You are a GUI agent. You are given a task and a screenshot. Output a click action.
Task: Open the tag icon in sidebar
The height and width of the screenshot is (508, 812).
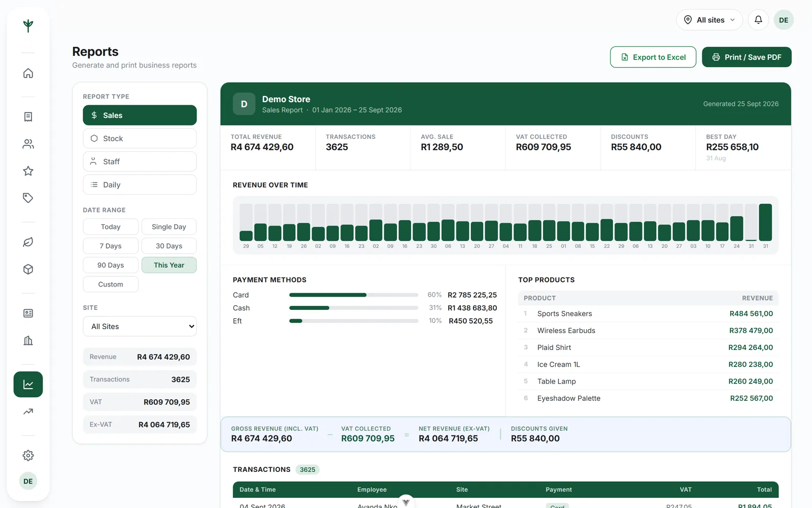coord(28,198)
